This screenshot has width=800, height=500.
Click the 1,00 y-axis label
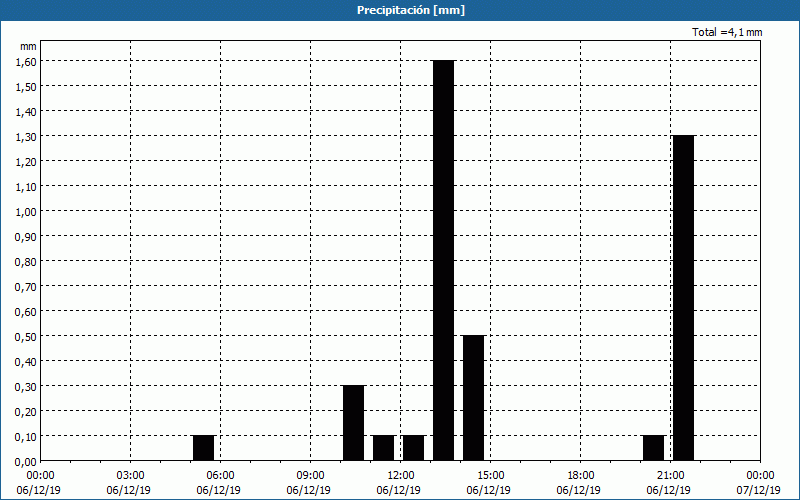pos(26,211)
